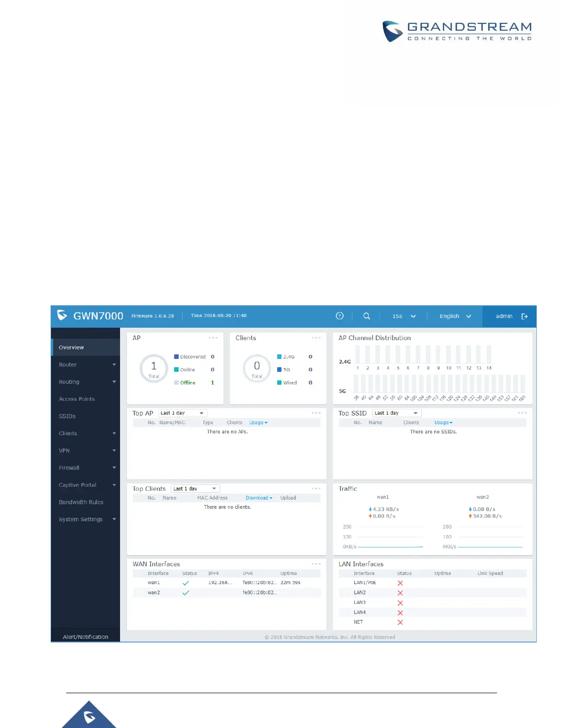The width and height of the screenshot is (563, 728).
Task: Open Top Clients Last 1 day dropdown
Action: pos(195,489)
